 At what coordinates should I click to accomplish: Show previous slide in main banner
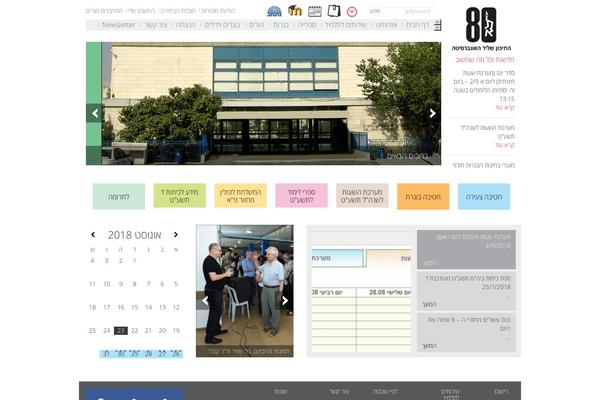pyautogui.click(x=95, y=113)
